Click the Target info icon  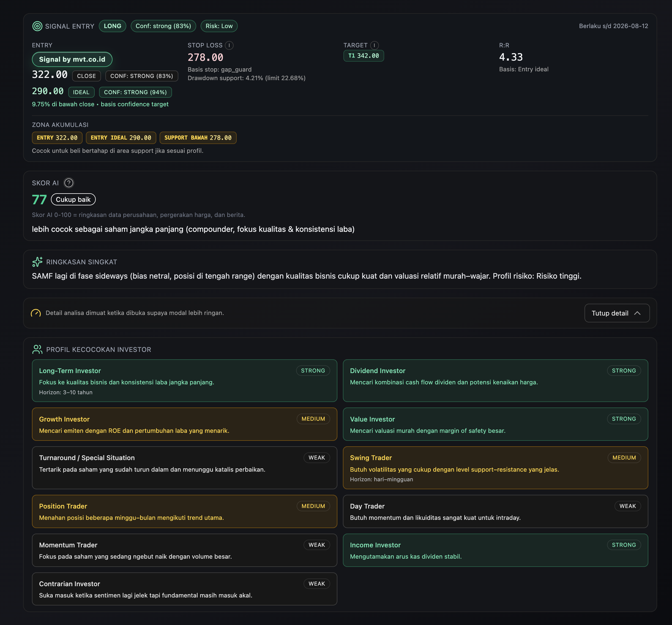click(374, 45)
